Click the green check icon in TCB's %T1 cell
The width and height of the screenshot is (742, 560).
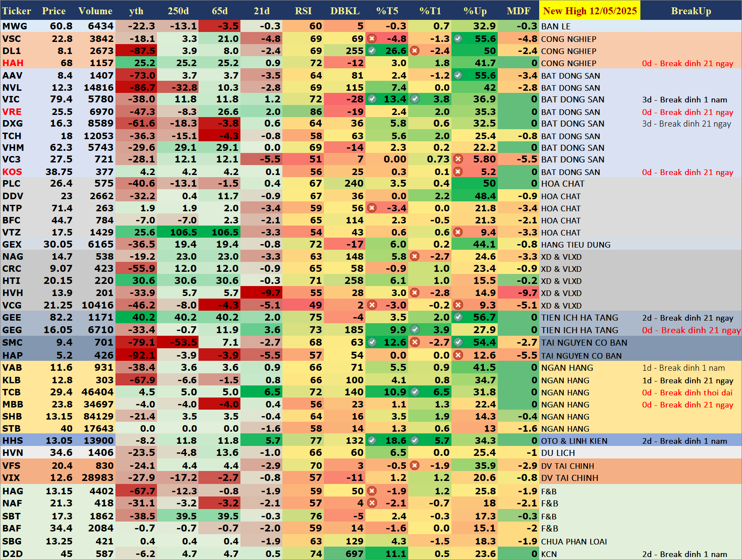(415, 392)
